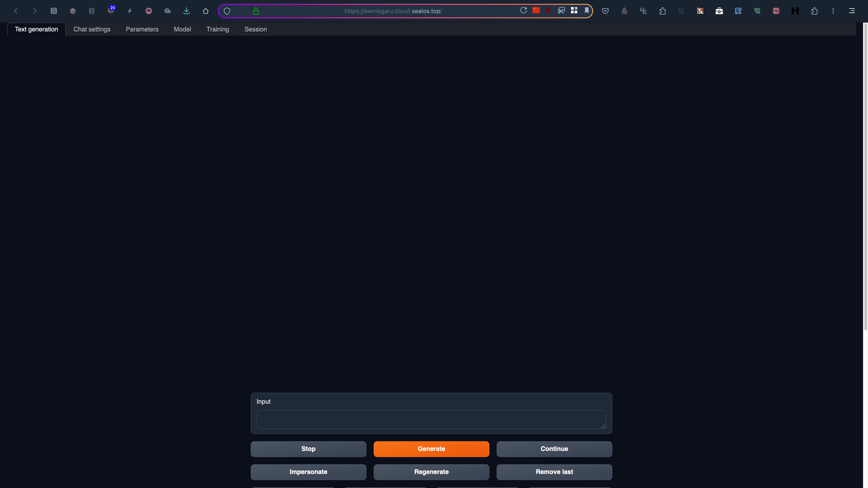Viewport: 868px width, 488px height.
Task: Click the orange Generate button
Action: (x=431, y=449)
